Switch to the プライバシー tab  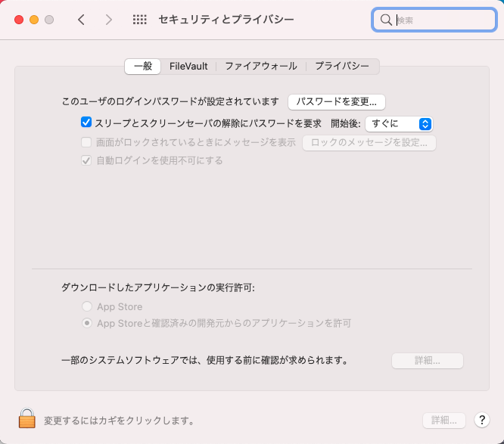[x=342, y=66]
